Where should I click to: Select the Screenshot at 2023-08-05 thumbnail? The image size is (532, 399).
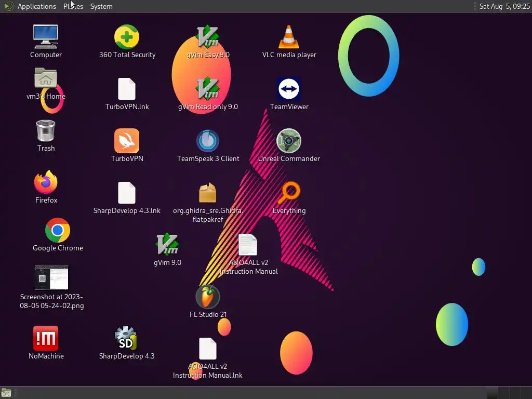point(51,277)
